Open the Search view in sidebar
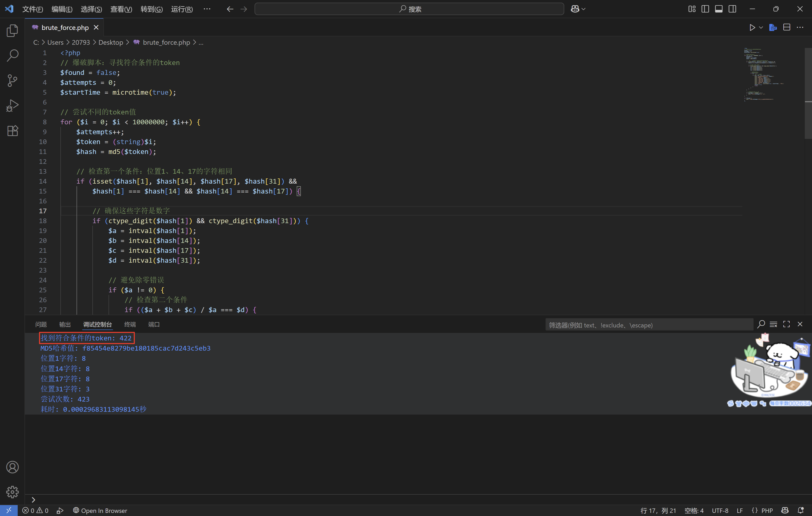 coord(12,56)
